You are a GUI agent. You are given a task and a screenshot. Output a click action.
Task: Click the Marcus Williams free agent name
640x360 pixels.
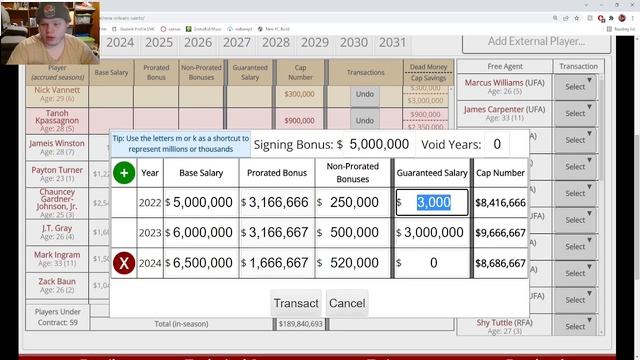pyautogui.click(x=494, y=83)
